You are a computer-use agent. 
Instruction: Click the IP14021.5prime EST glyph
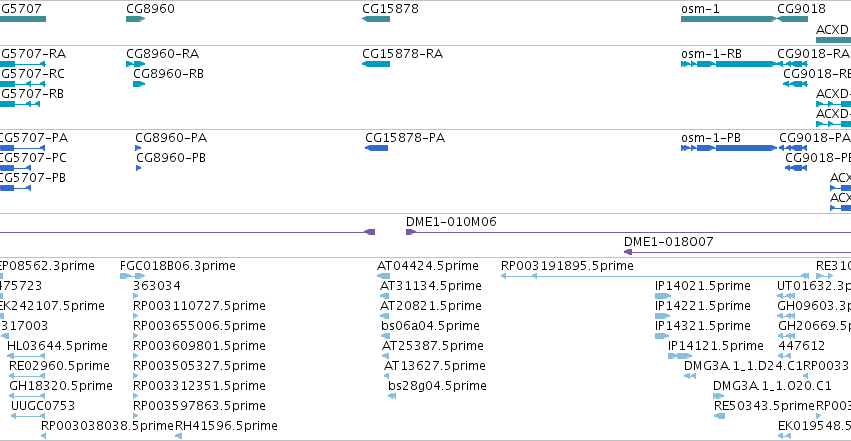coord(663,296)
